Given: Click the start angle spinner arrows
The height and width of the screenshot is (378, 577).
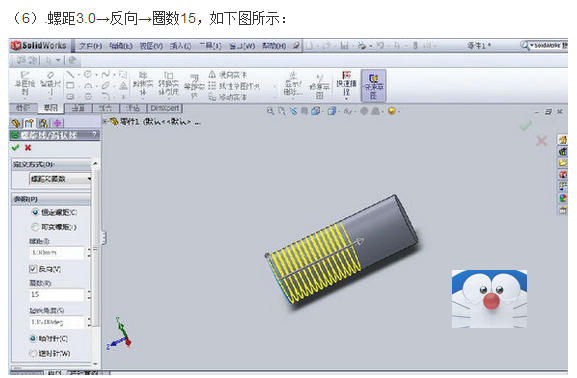Looking at the screenshot, I should 88,322.
